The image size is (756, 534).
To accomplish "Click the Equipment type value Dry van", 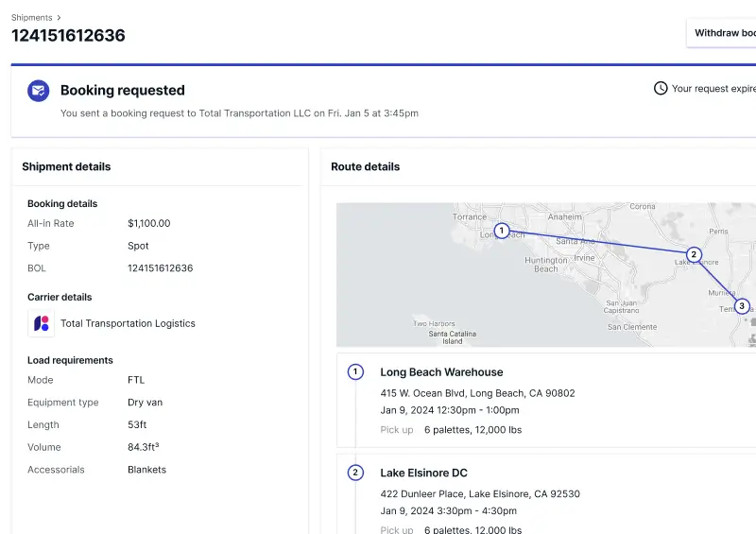I will click(x=145, y=403).
